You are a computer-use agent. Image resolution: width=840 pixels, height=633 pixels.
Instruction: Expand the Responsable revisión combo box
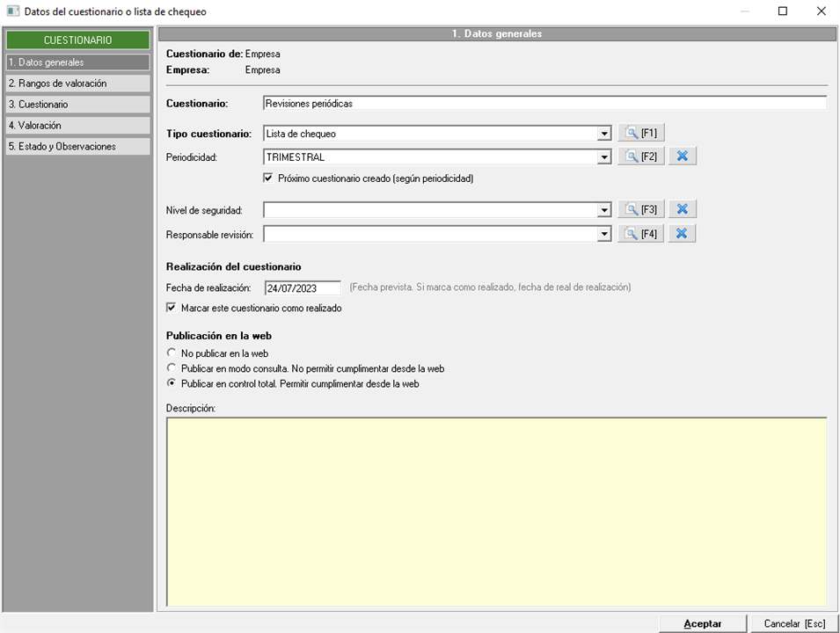point(603,235)
